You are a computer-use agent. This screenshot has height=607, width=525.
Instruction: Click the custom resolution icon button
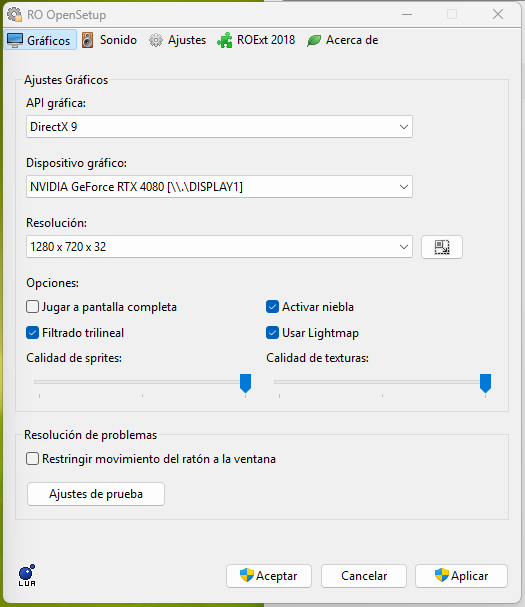pyautogui.click(x=442, y=247)
